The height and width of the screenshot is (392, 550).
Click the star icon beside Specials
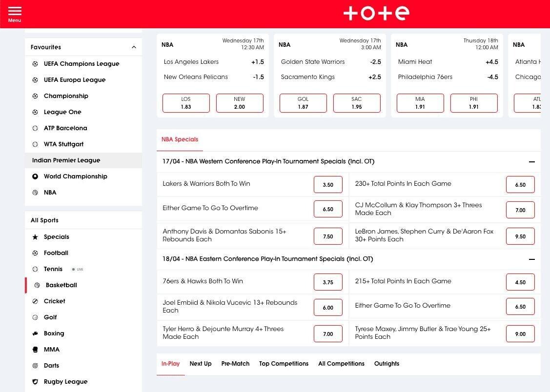tap(35, 237)
